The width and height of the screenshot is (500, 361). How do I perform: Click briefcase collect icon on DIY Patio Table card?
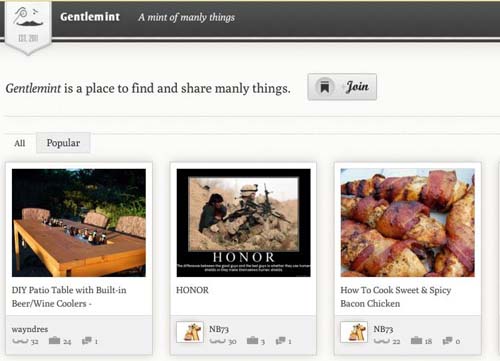(54, 340)
